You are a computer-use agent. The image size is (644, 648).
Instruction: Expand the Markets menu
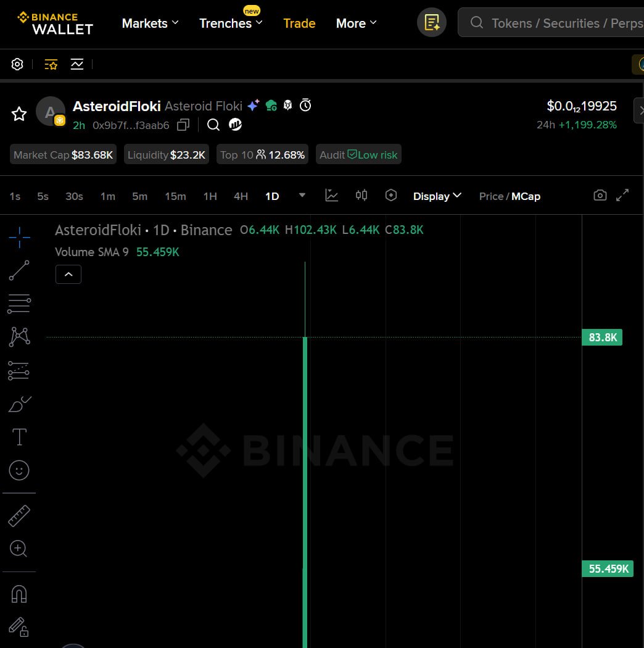point(150,23)
